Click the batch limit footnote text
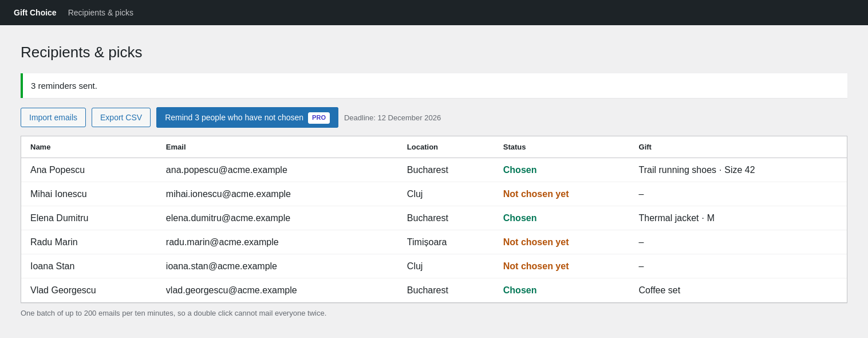This screenshot has height=338, width=868. 173,313
